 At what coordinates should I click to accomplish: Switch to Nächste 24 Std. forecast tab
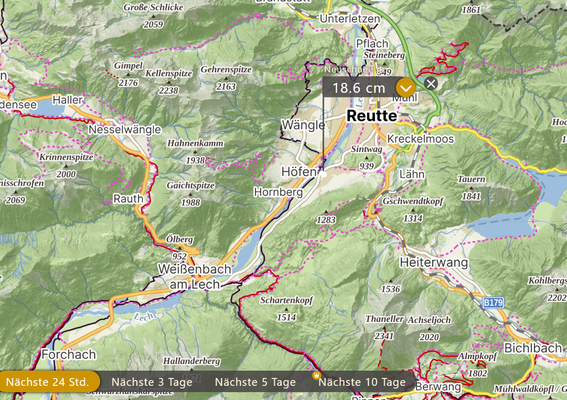(47, 382)
